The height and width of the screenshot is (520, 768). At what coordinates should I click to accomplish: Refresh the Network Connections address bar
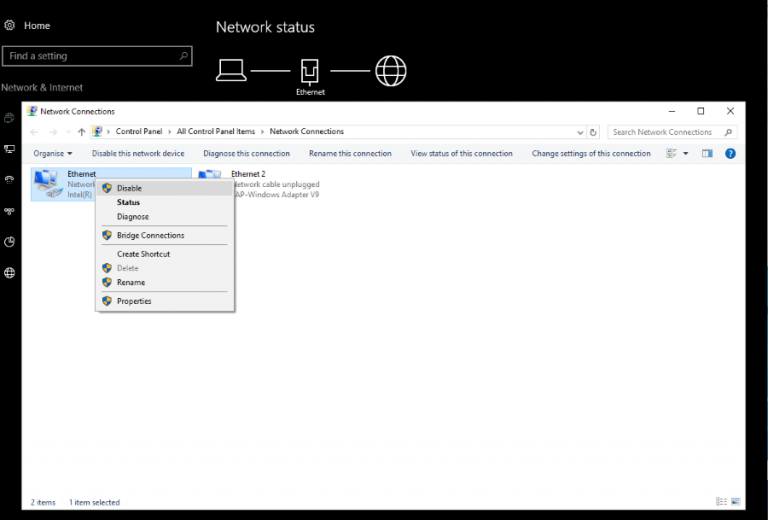click(593, 132)
